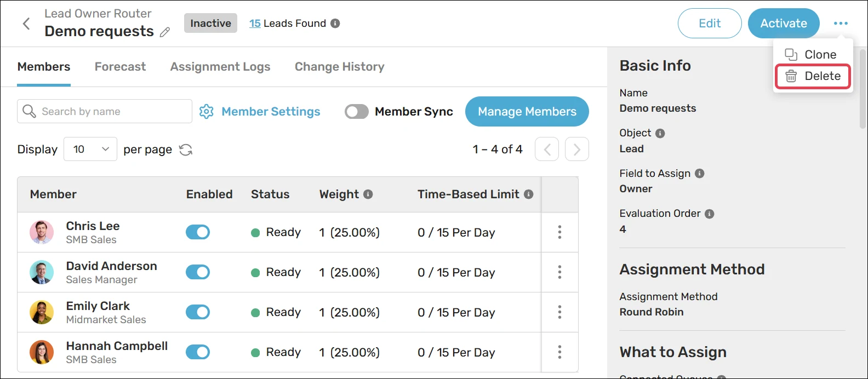Select the Members tab
The height and width of the screenshot is (379, 868).
pos(44,67)
